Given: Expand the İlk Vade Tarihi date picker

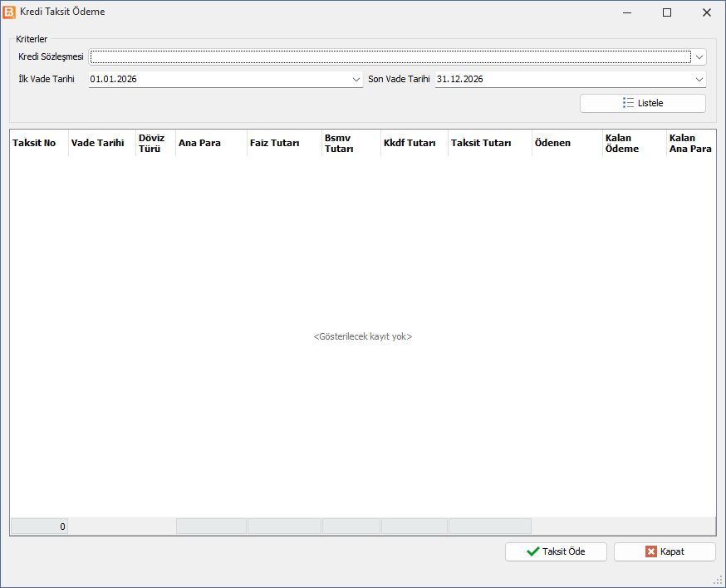Looking at the screenshot, I should [x=356, y=79].
